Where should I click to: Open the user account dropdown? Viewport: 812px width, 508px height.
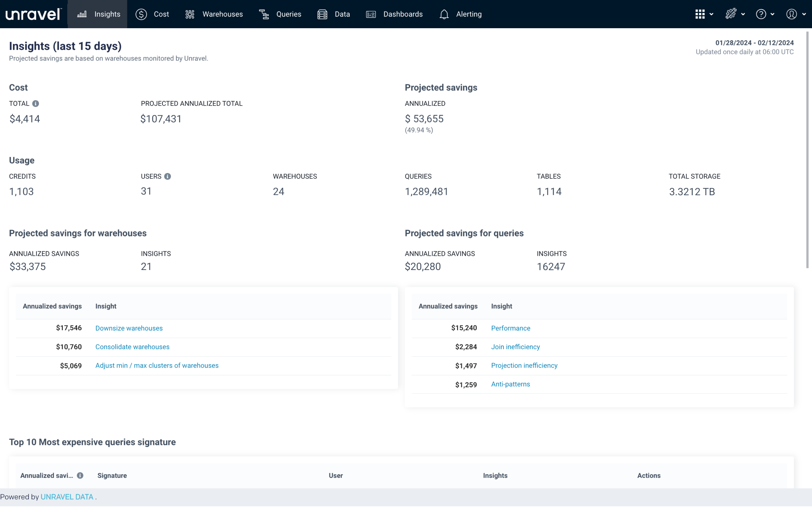pos(796,14)
